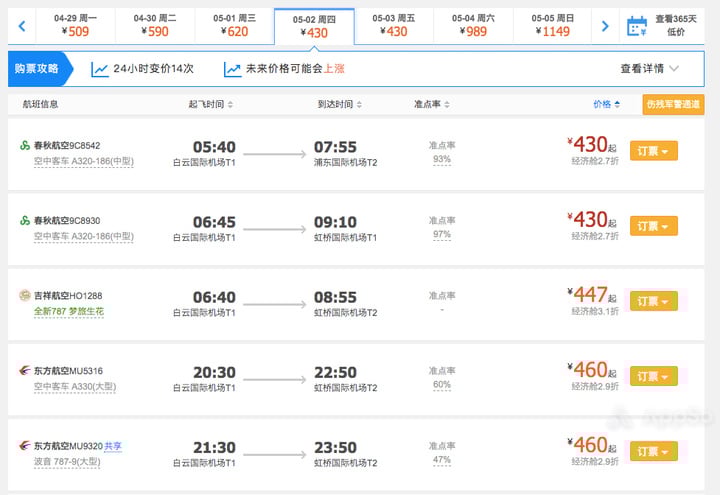This screenshot has width=720, height=495.
Task: Select the 05-04 周六 ¥989 date tab
Action: (473, 26)
